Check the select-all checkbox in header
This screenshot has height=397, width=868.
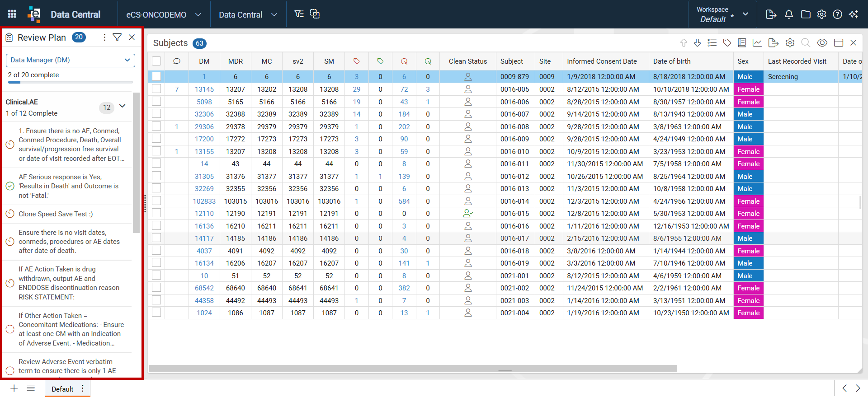tap(156, 61)
